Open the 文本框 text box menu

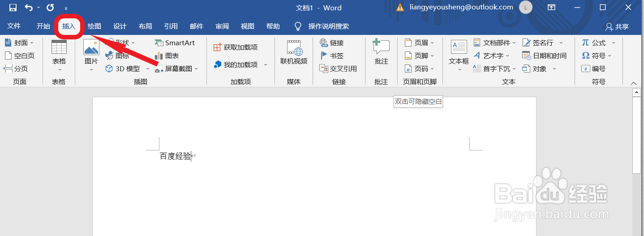tap(459, 56)
